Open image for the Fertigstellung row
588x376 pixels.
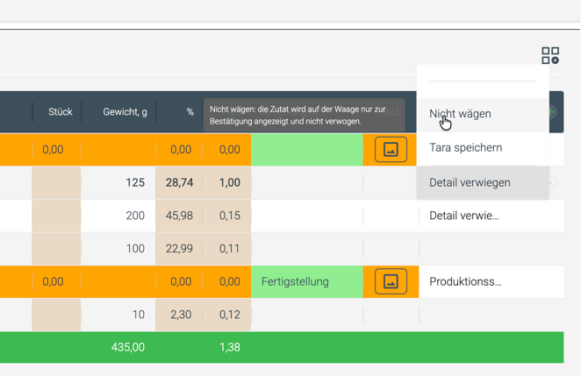pyautogui.click(x=391, y=281)
